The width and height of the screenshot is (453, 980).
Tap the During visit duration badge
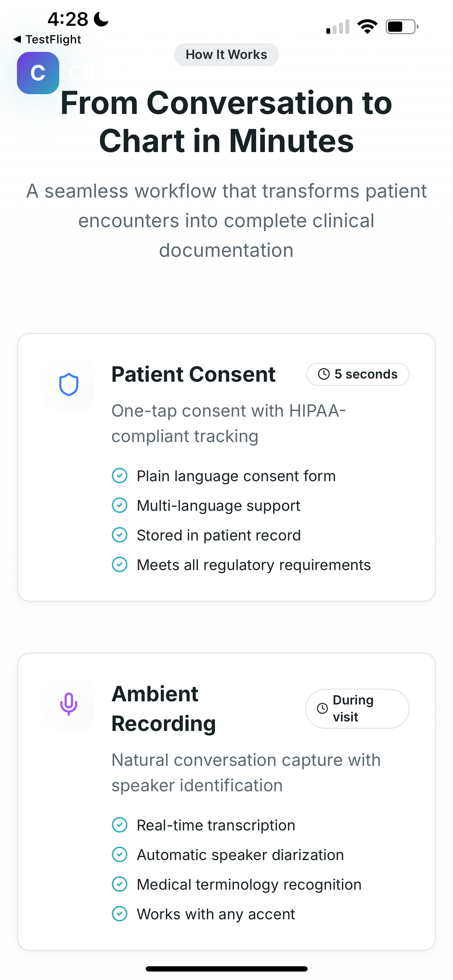coord(357,708)
